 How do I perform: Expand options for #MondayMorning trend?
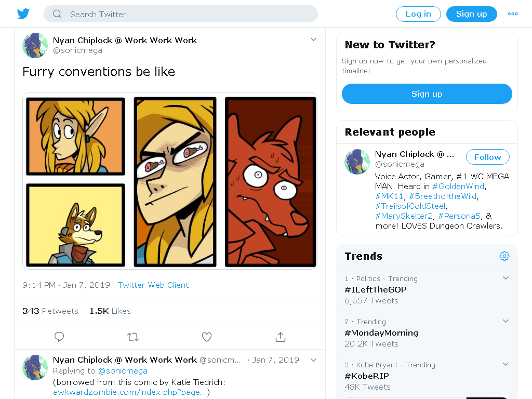(x=506, y=321)
